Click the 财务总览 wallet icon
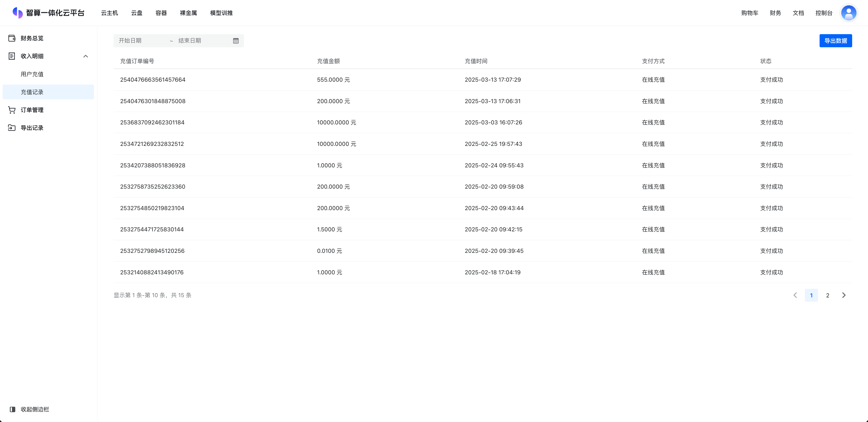This screenshot has height=422, width=868. tap(12, 38)
